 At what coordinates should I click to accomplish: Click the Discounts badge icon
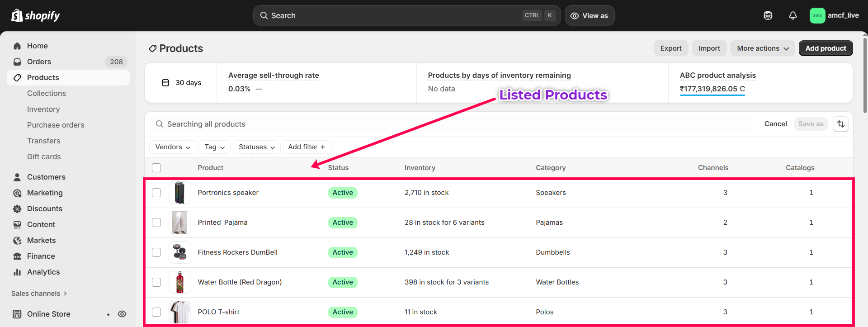pos(17,209)
